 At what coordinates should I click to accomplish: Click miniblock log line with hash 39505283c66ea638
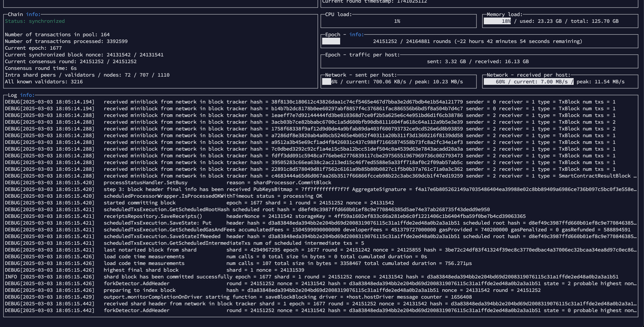[x=310, y=162]
